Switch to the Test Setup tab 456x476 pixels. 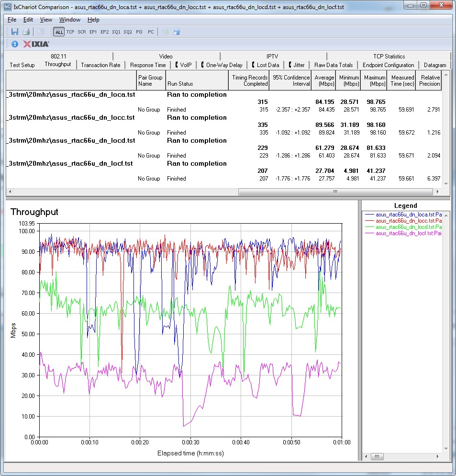coord(22,65)
